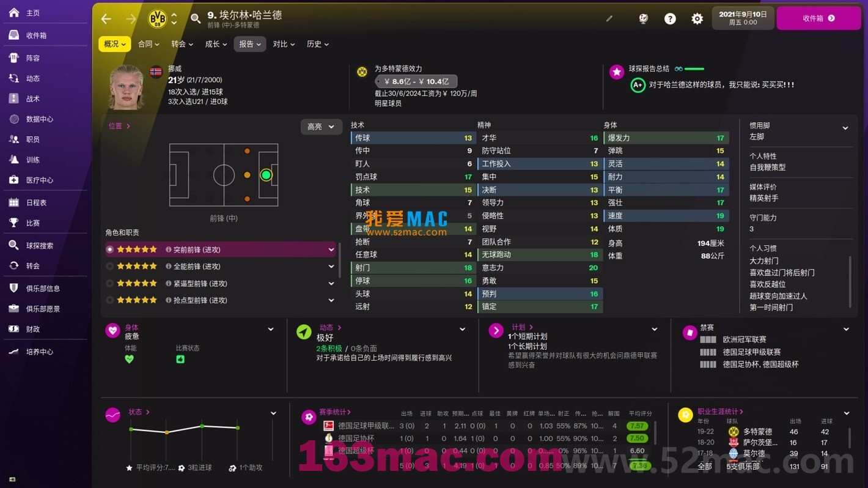868x488 pixels.
Task: Expand the 惯用脚 panel chevron
Action: pyautogui.click(x=845, y=128)
